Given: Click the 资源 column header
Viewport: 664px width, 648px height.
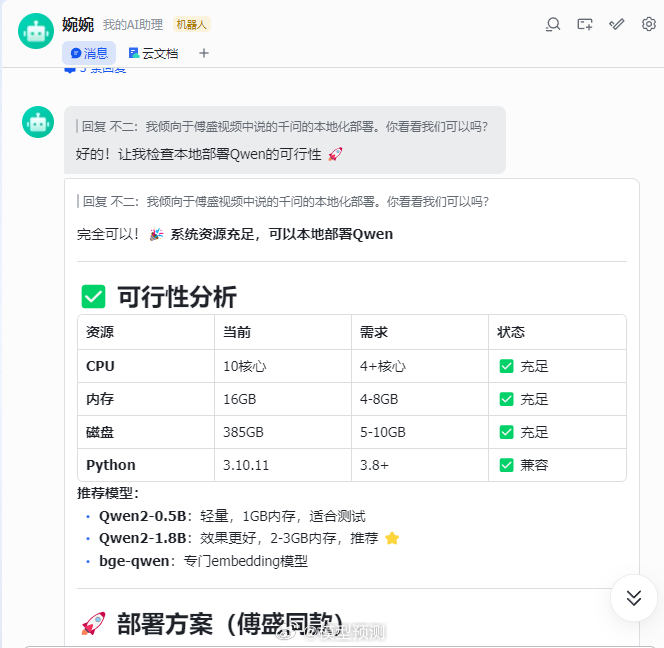Looking at the screenshot, I should pyautogui.click(x=100, y=332).
